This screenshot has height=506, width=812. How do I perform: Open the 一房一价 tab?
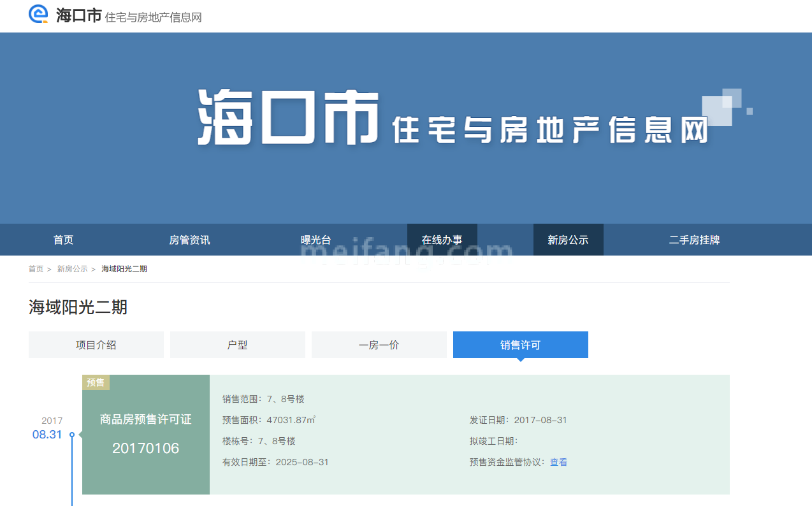379,345
